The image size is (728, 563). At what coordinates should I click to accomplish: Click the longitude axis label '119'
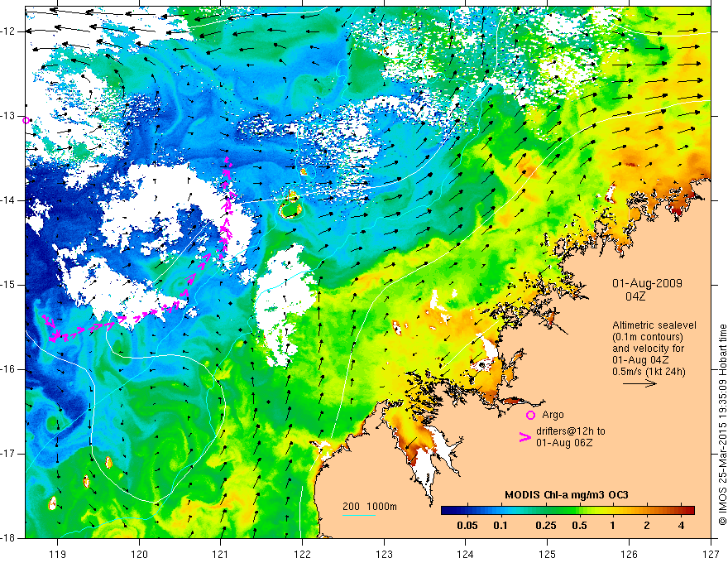click(x=57, y=554)
